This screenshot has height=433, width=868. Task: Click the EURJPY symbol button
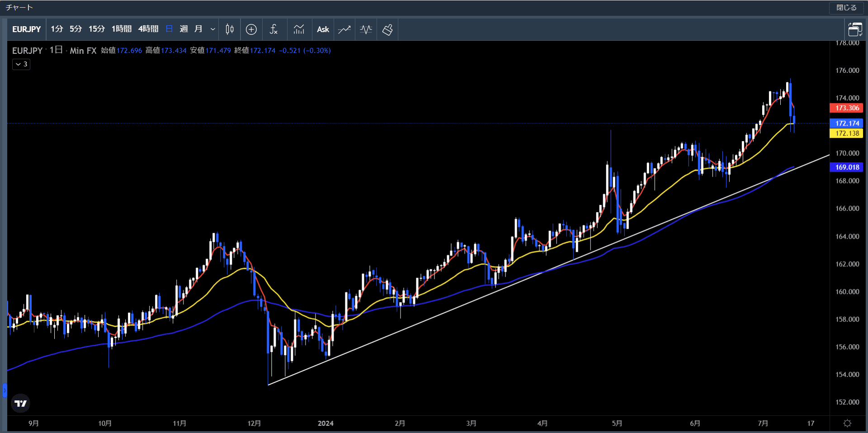coord(27,29)
